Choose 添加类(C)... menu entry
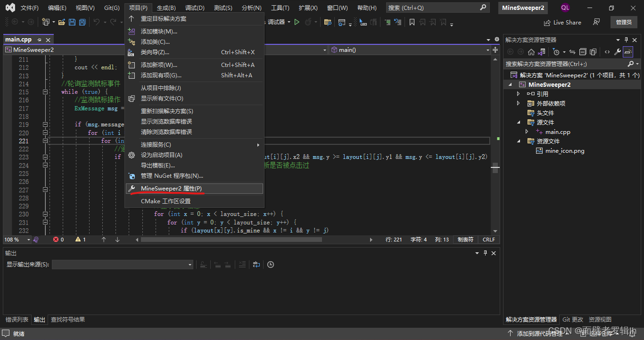 [x=194, y=42]
